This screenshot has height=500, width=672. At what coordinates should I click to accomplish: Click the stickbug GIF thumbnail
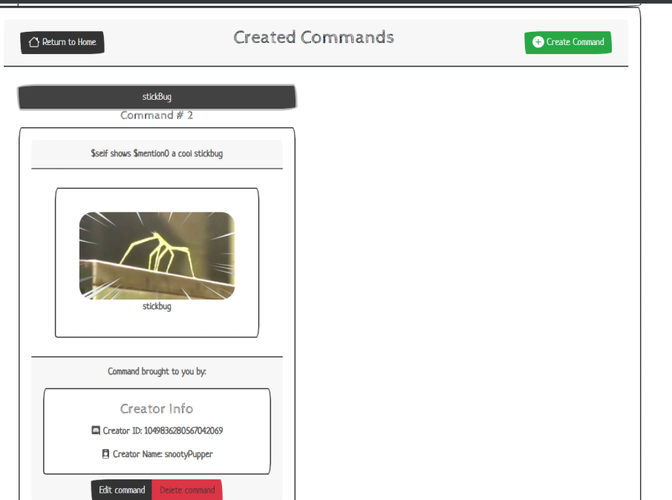pyautogui.click(x=157, y=255)
